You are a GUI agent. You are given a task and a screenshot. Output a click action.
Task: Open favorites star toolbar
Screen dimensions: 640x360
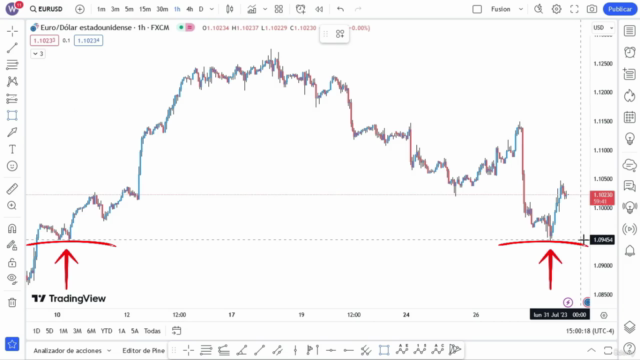(12, 344)
